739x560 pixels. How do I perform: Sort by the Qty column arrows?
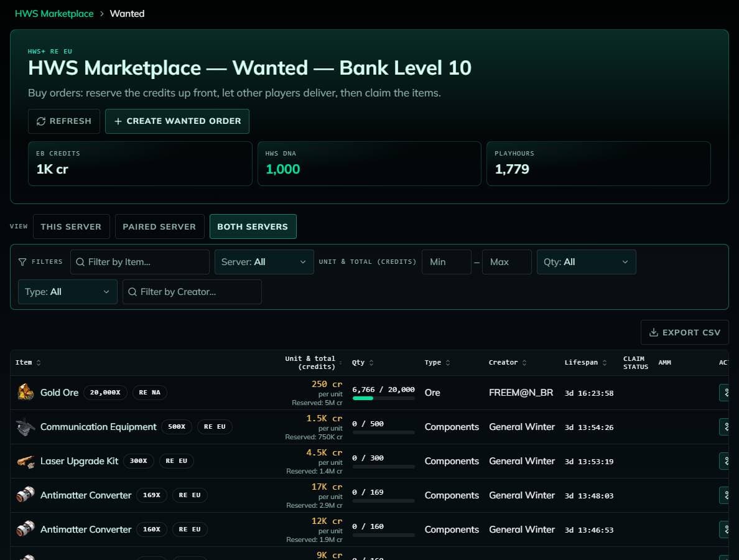click(371, 363)
